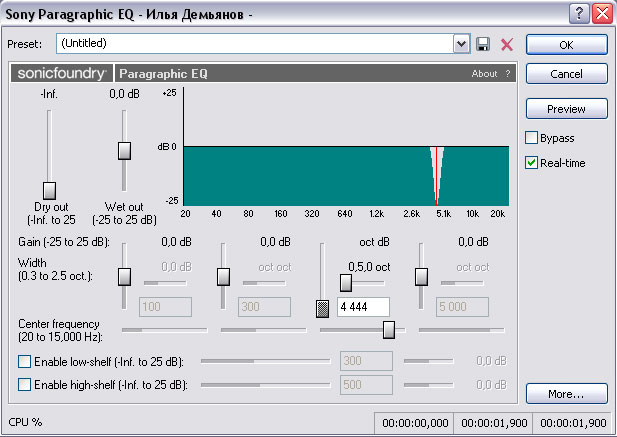
Task: Save preset using the floppy disk icon
Action: pos(483,44)
